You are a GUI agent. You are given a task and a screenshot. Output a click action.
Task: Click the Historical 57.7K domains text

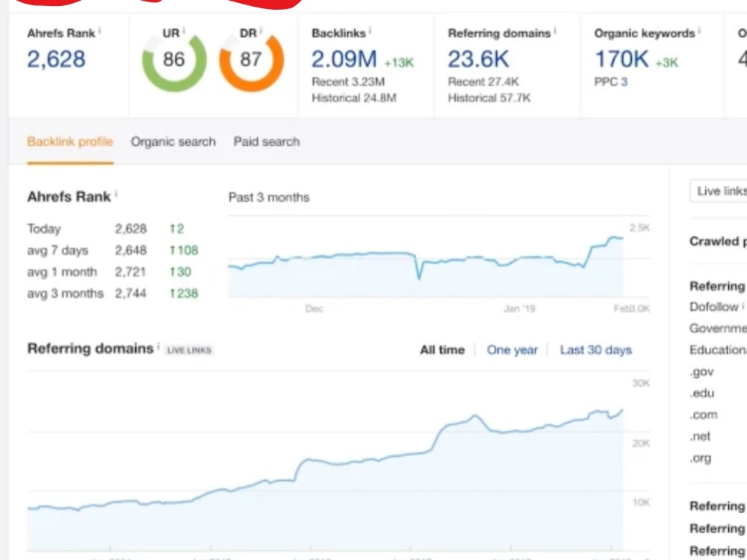tap(489, 98)
